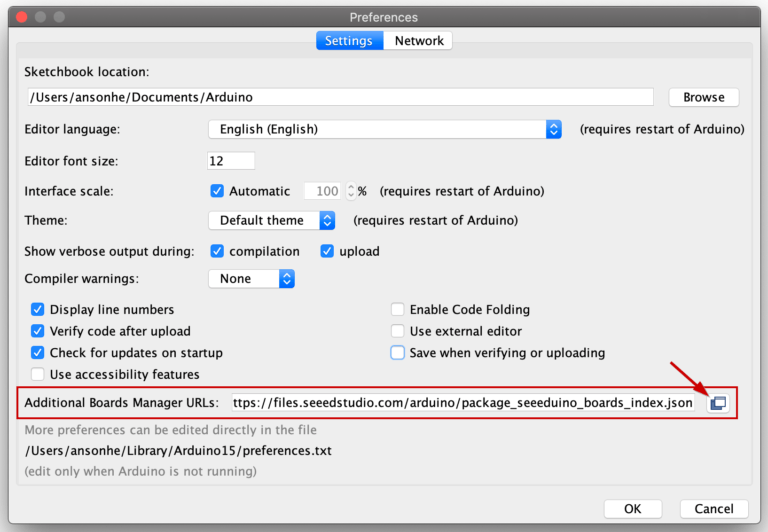Click the Additional Boards Manager URLs field

[463, 403]
